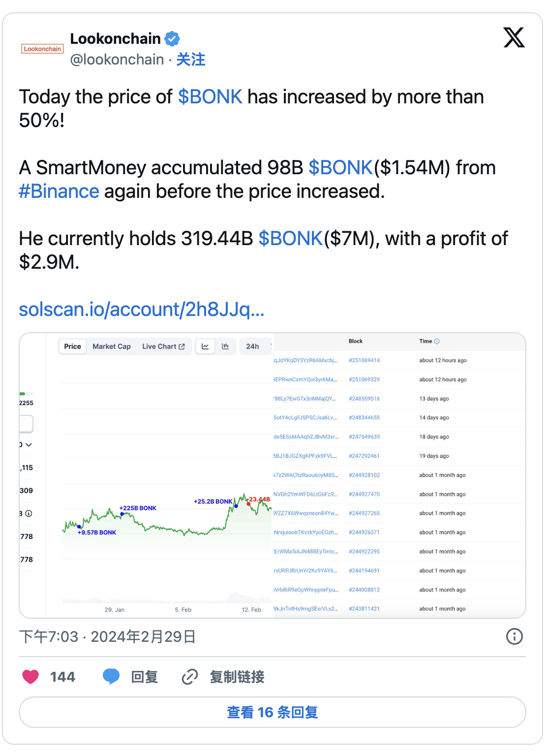This screenshot has height=756, width=548.
Task: Choose the 24h time range
Action: tap(252, 346)
